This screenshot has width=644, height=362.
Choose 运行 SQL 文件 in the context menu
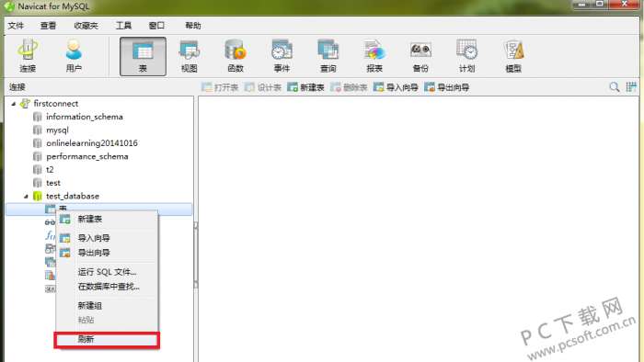(107, 272)
